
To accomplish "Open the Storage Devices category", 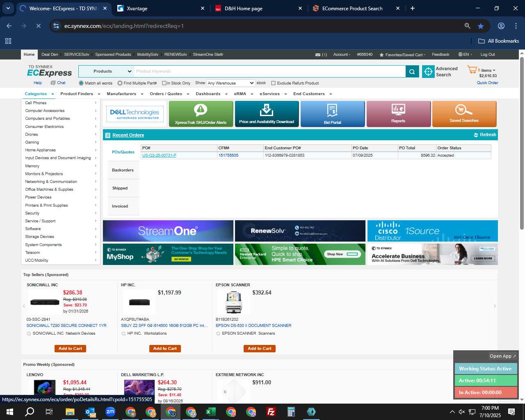I will pos(40,237).
